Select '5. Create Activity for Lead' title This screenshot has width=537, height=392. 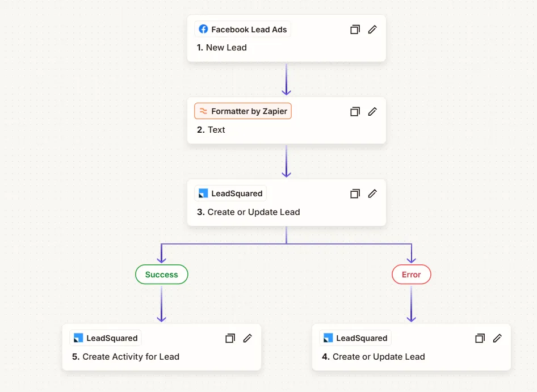point(125,357)
